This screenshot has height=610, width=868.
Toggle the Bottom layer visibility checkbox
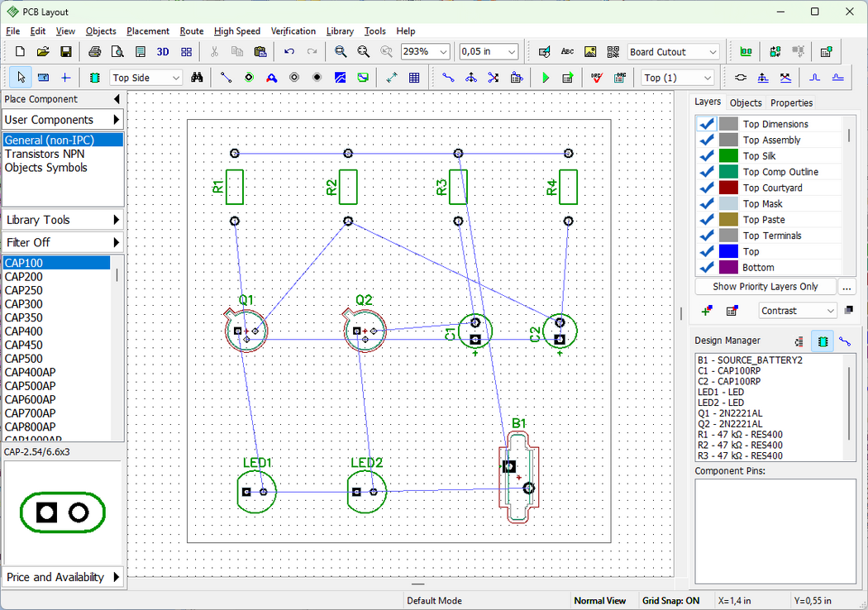point(706,267)
